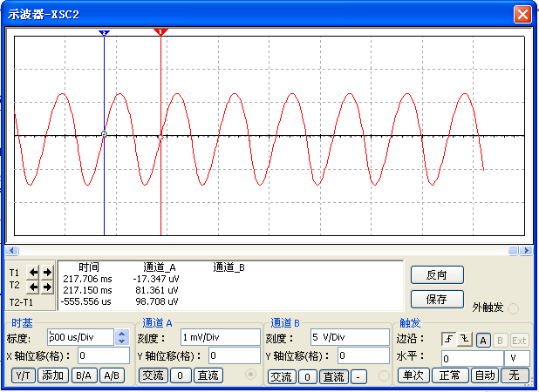
Task: Move cursor T1 left with arrow
Action: point(34,272)
